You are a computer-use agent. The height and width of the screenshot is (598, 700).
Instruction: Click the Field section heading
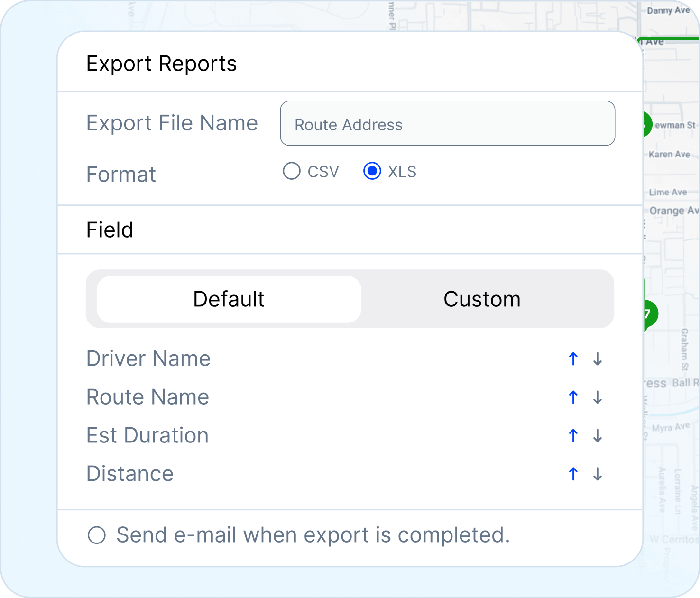point(110,230)
